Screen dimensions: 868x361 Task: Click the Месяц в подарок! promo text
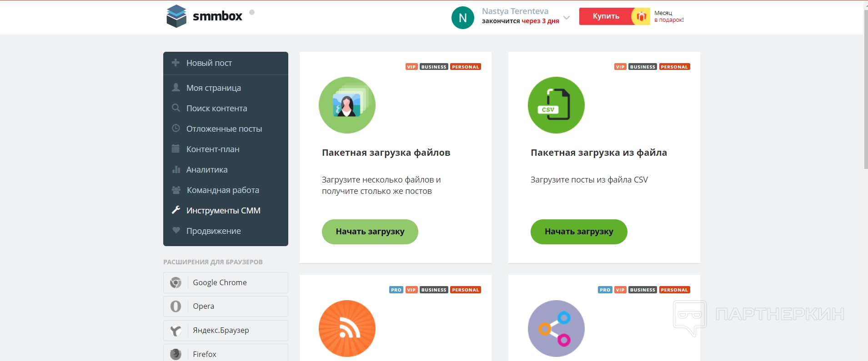pyautogui.click(x=669, y=16)
